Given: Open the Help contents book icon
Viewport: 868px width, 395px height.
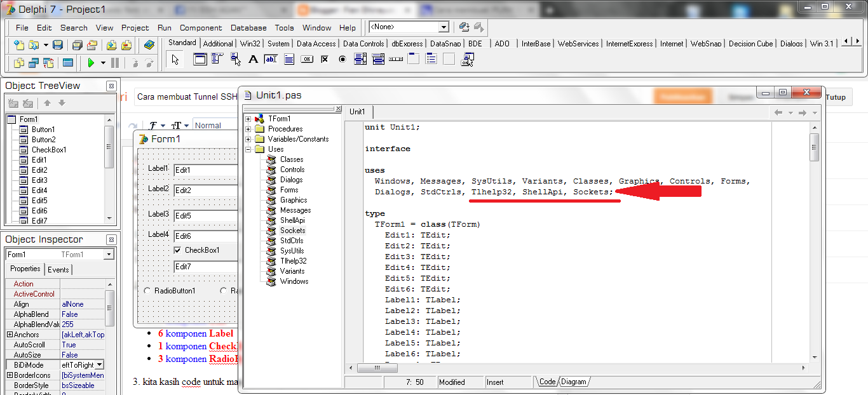Looking at the screenshot, I should tap(149, 44).
